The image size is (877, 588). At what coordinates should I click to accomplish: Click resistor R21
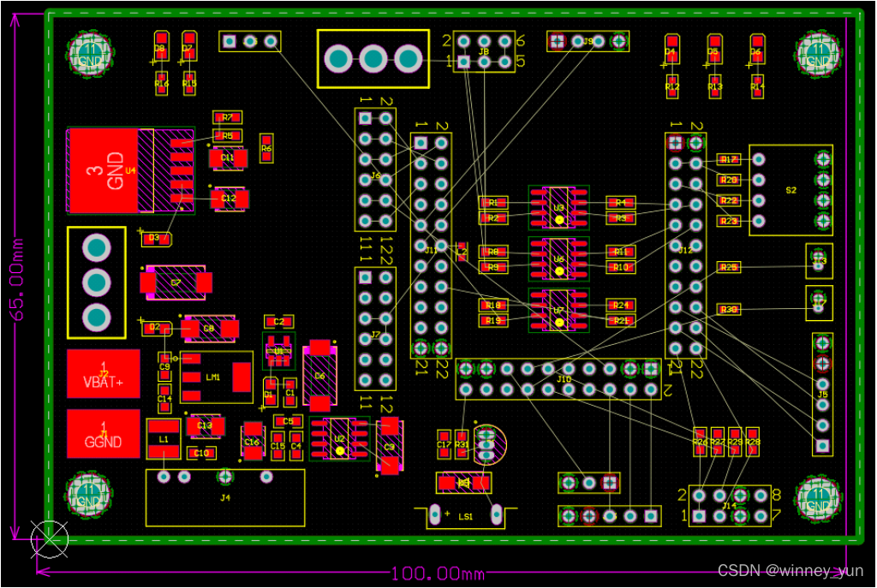tap(621, 320)
